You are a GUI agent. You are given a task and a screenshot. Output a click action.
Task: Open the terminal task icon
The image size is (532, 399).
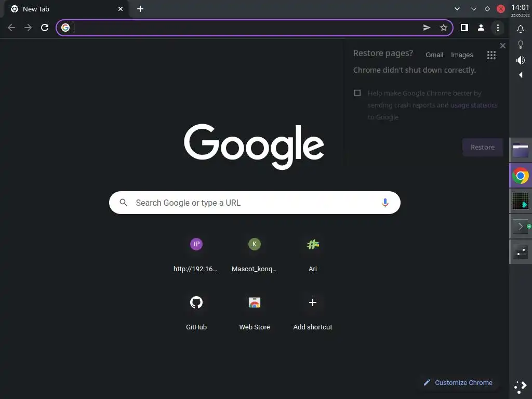point(521,227)
